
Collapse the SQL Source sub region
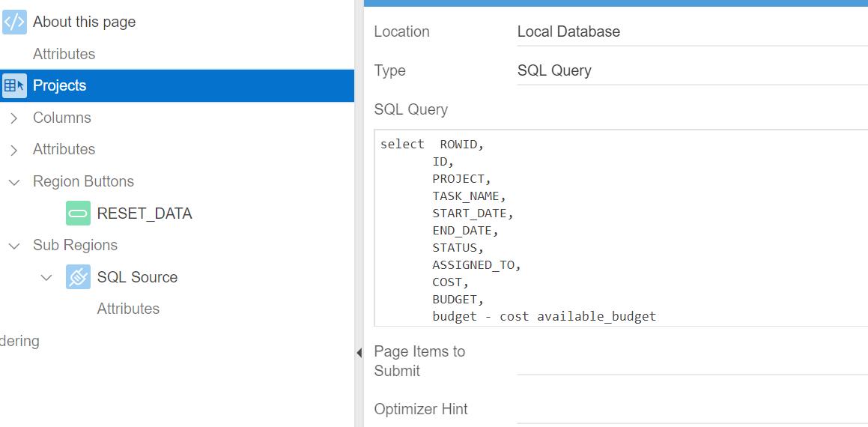[x=46, y=277]
